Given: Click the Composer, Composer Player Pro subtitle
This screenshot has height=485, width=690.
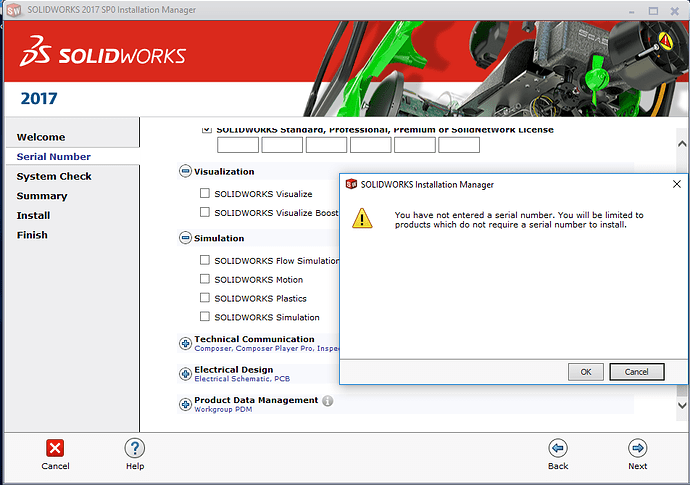Looking at the screenshot, I should pos(267,348).
